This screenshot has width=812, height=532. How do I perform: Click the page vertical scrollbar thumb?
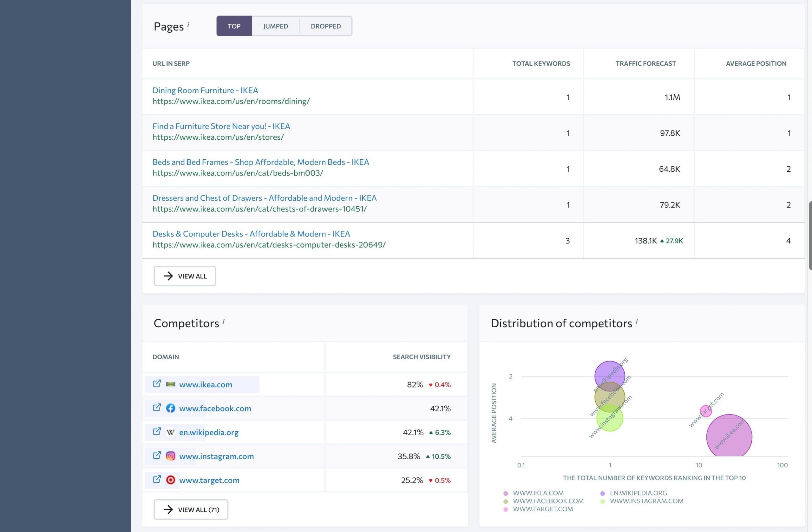tap(810, 236)
